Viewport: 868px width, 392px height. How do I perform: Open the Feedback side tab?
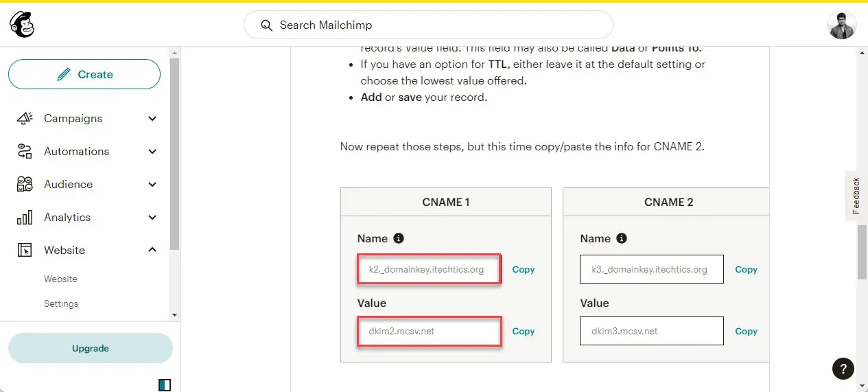(856, 196)
